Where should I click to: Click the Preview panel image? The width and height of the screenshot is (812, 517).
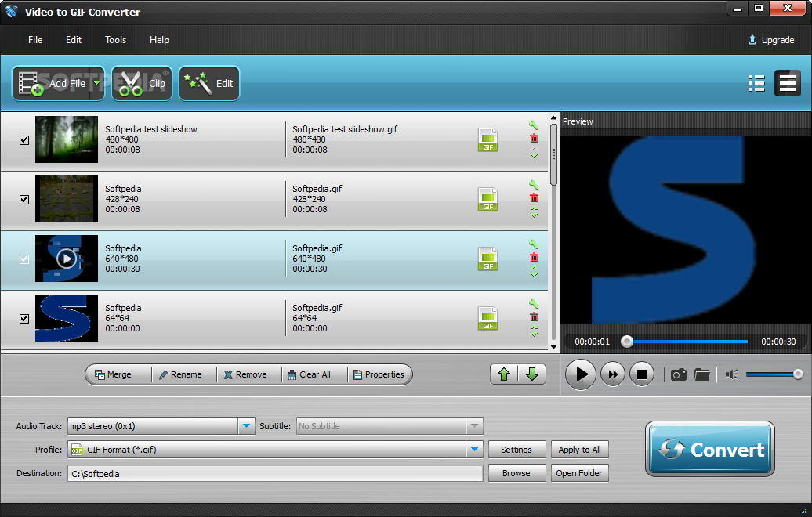point(686,230)
